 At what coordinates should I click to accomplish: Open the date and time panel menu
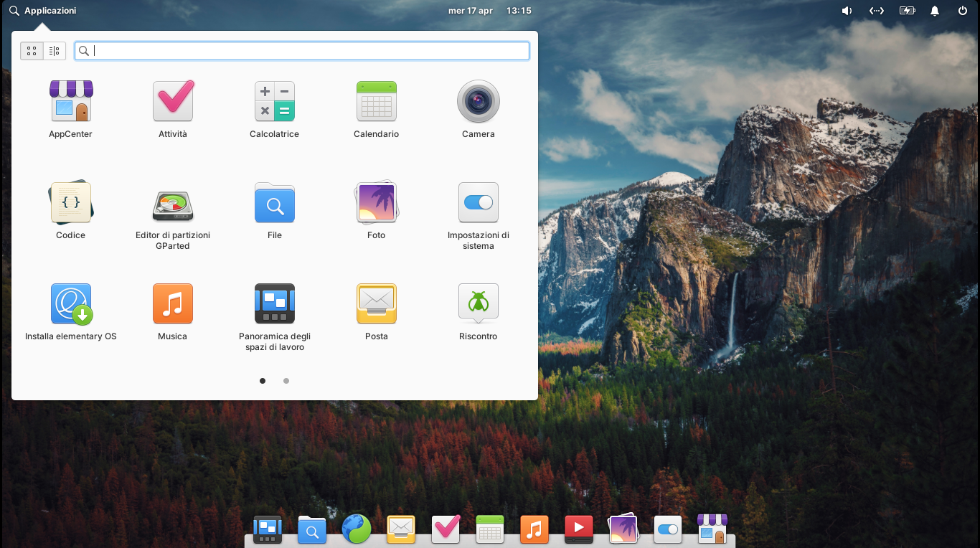coord(489,11)
